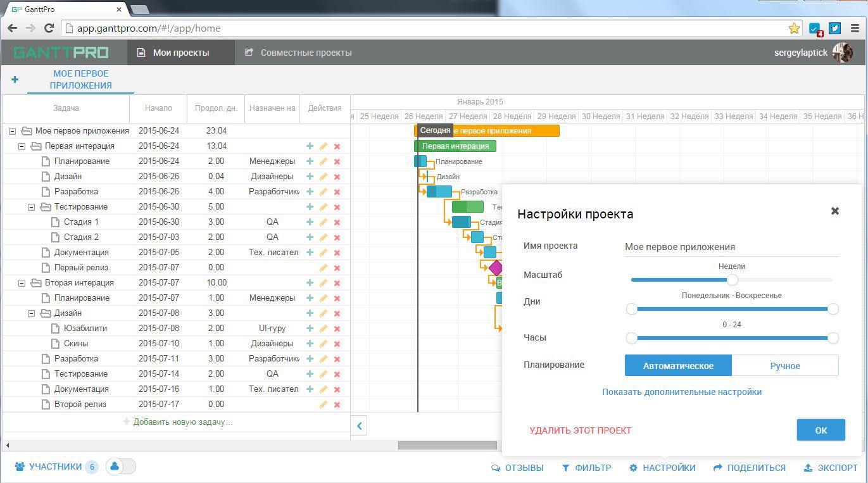868x483 pixels.
Task: Delete the Документация task dated 2015-07-16
Action: coord(337,389)
